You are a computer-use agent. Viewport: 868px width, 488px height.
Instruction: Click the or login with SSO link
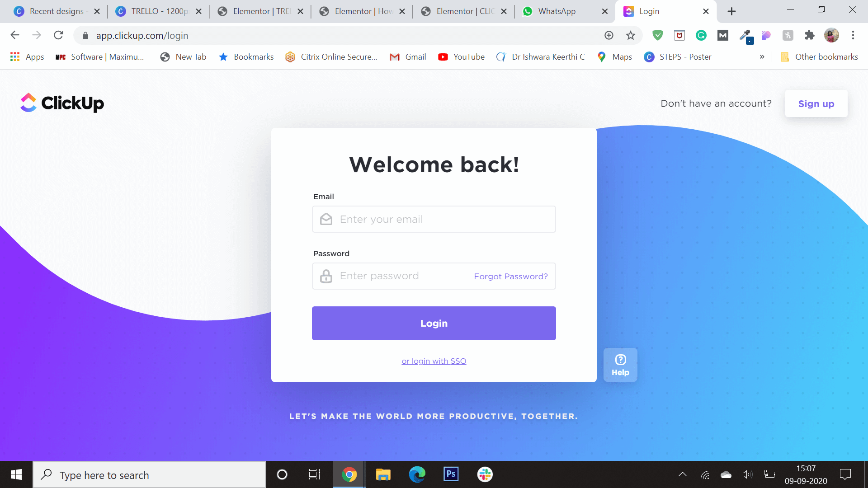tap(434, 361)
